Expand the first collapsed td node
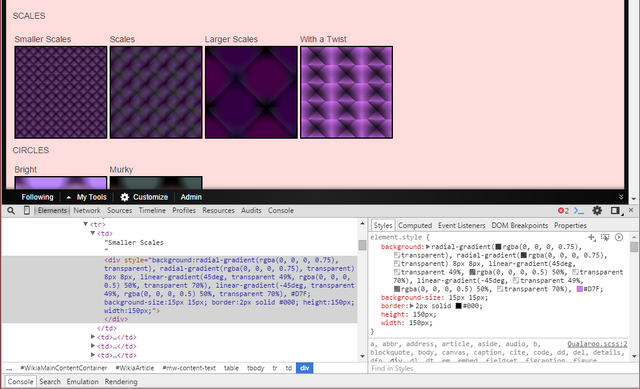The image size is (640, 389). click(x=93, y=337)
